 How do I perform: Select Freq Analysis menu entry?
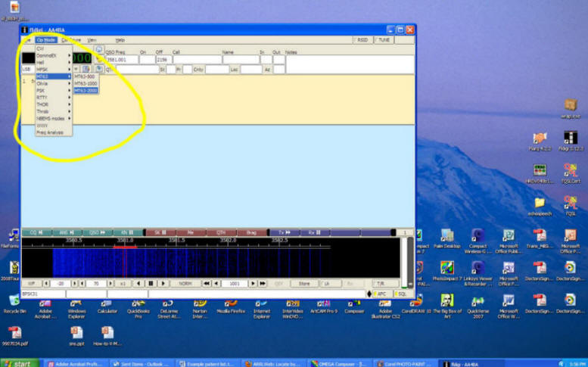(x=54, y=132)
